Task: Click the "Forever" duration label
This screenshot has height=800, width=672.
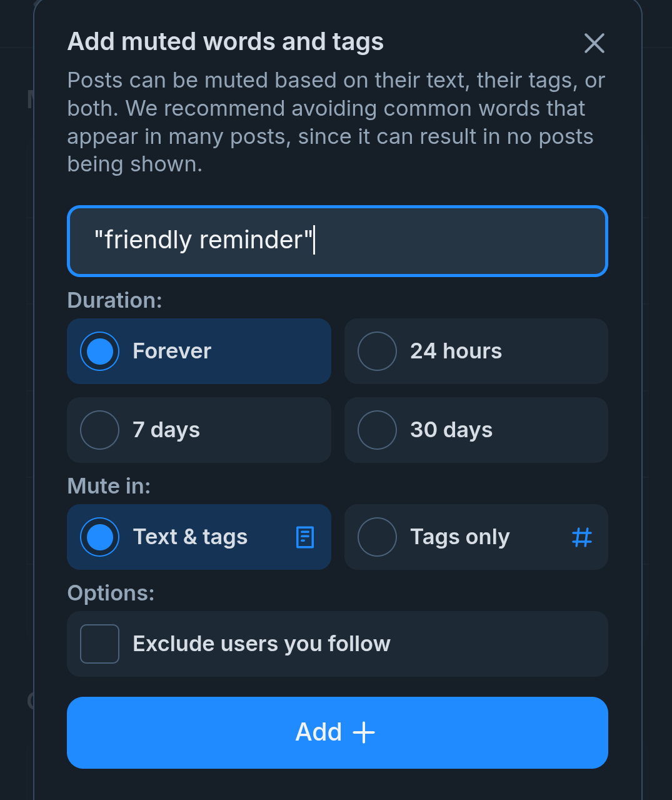Action: coord(172,351)
